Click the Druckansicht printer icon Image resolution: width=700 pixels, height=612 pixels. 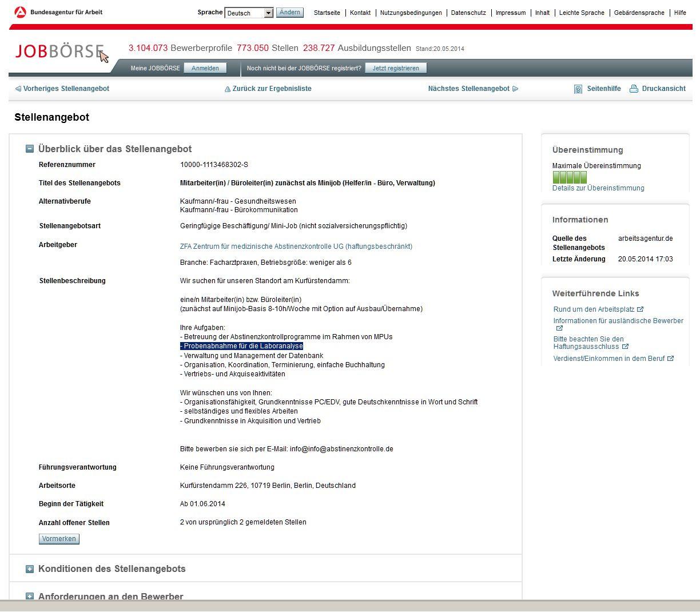pos(634,89)
